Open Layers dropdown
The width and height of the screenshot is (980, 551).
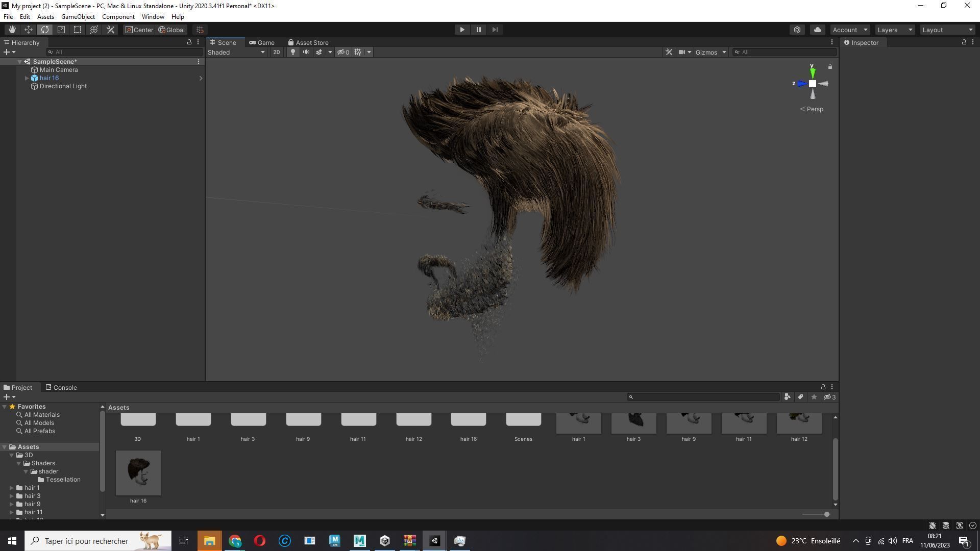click(x=894, y=30)
